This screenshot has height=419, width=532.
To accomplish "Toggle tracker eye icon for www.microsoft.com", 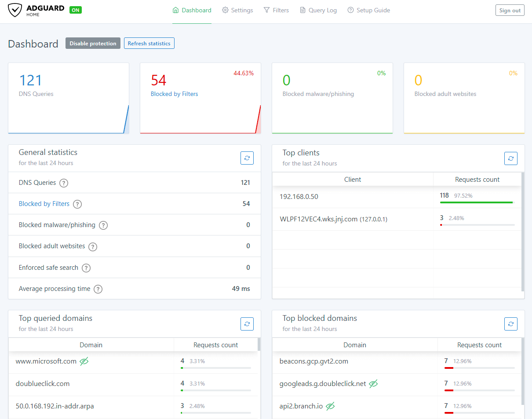I will point(84,361).
